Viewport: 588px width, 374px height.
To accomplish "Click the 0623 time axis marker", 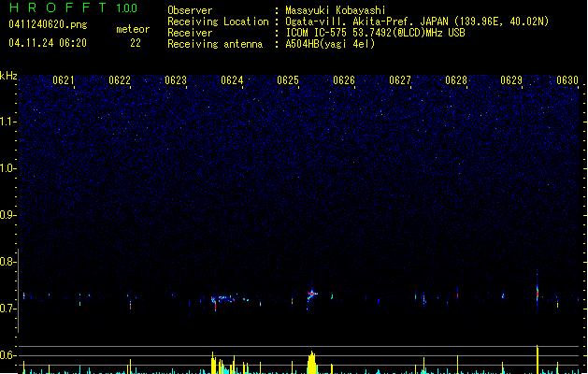I will [x=176, y=80].
